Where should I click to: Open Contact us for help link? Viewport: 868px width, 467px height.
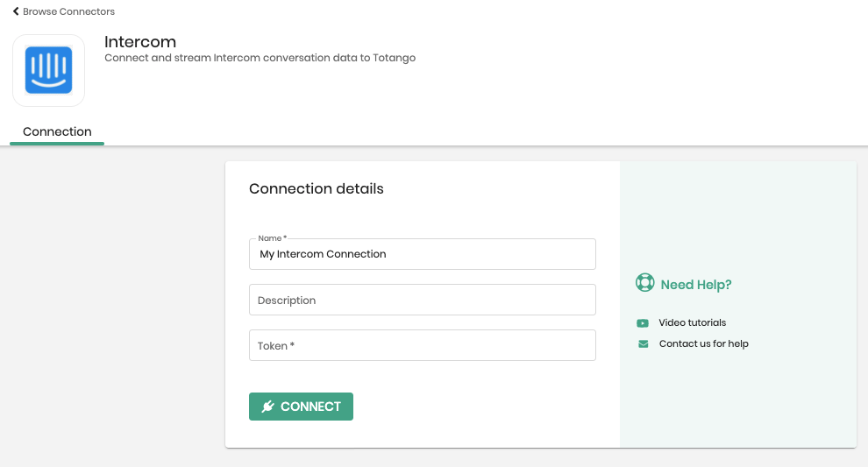click(703, 343)
